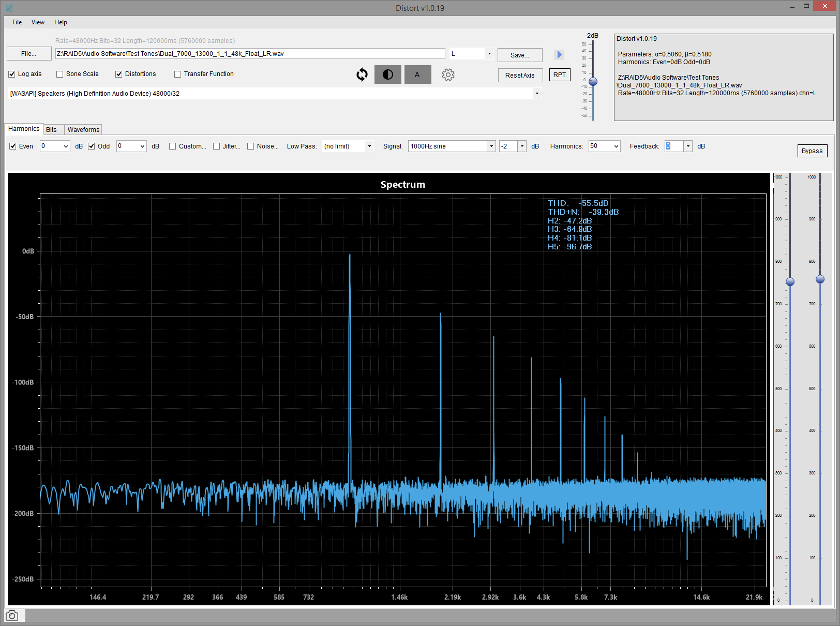Screen dimensions: 840x626
Task: Open the Feedback dB dropdown arrow
Action: point(688,146)
